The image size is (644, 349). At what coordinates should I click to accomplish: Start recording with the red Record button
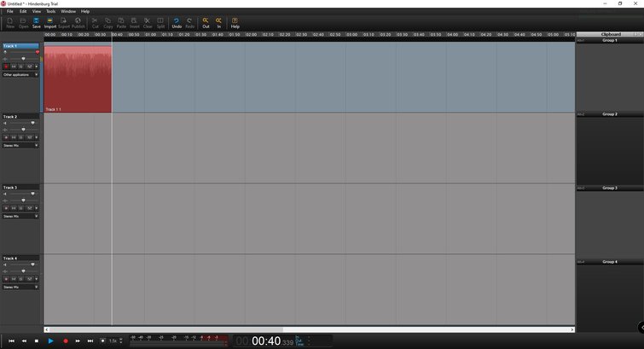tap(66, 340)
